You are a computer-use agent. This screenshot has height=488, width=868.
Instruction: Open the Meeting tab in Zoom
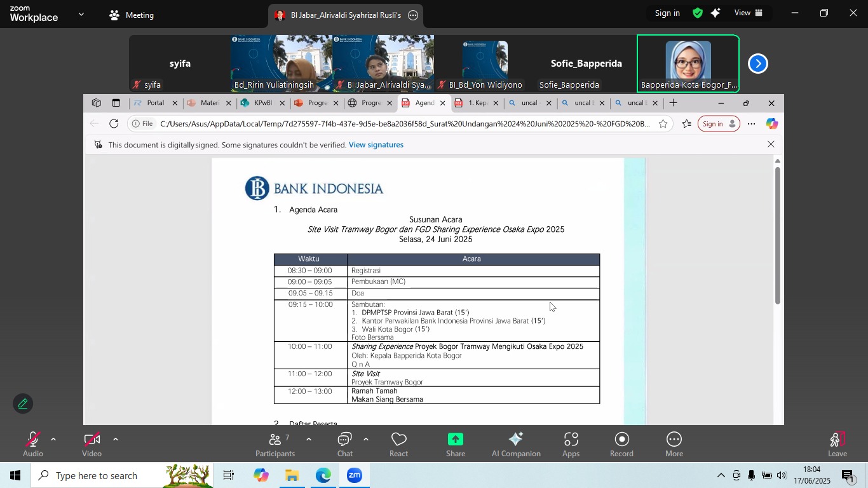coord(132,15)
